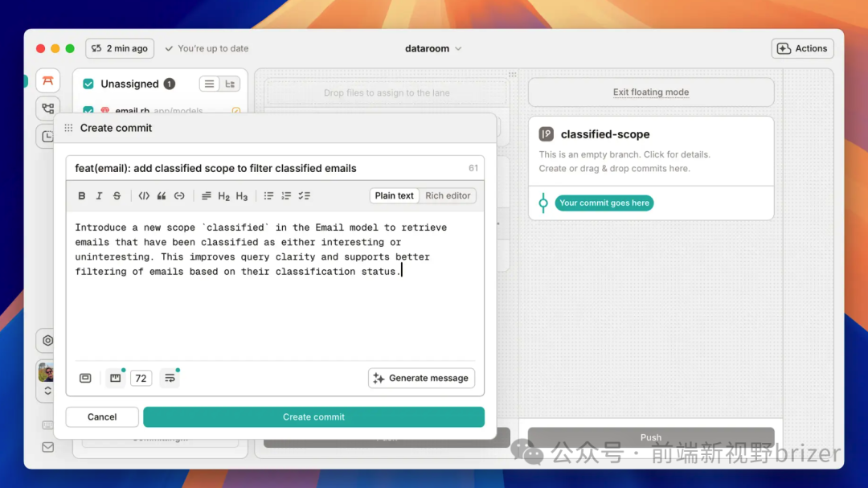Click Generate message button
Image resolution: width=868 pixels, height=488 pixels.
421,378
